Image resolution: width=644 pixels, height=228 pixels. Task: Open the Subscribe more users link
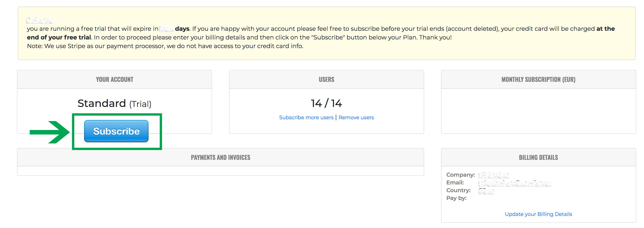pyautogui.click(x=306, y=117)
